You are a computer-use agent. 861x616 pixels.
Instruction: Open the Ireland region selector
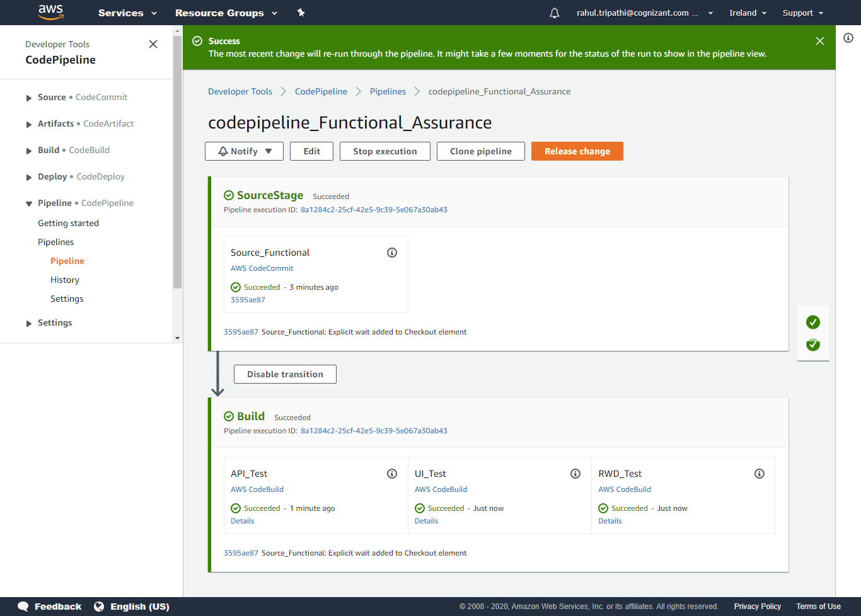(x=748, y=13)
